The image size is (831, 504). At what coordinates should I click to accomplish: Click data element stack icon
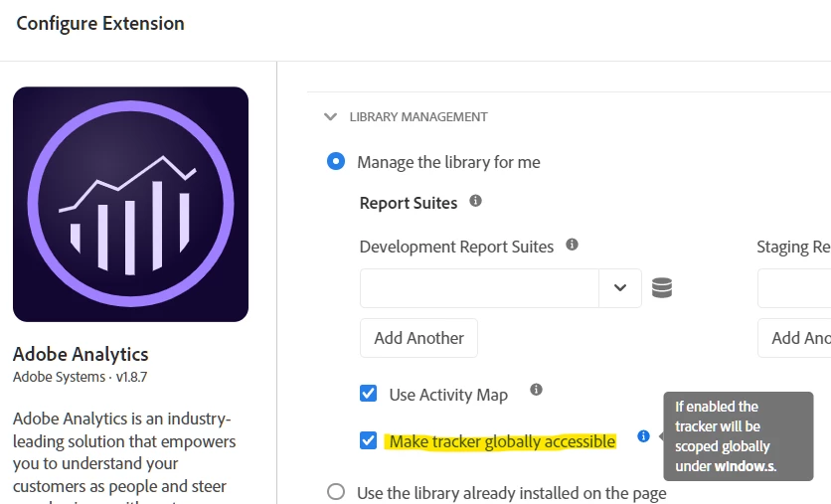coord(662,287)
